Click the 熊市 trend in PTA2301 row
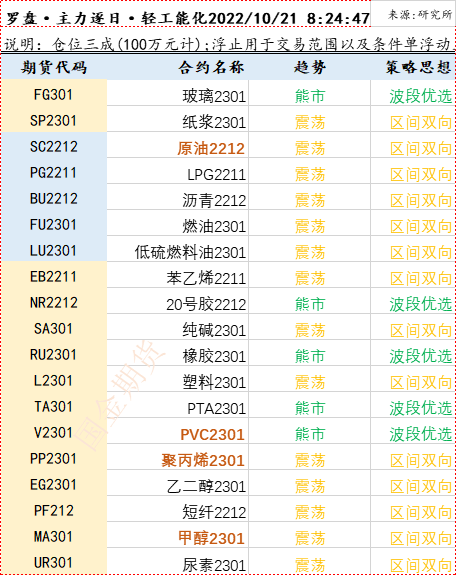Viewport: 456px width, 576px height. [310, 409]
